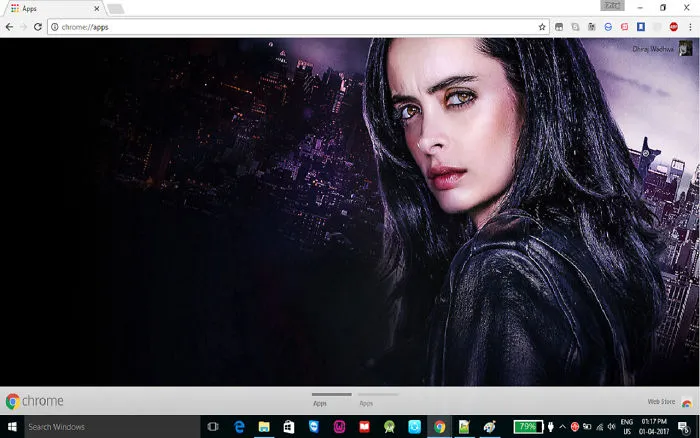Click the 79% battery indicator
Screen dimensions: 700x438
tap(528, 427)
